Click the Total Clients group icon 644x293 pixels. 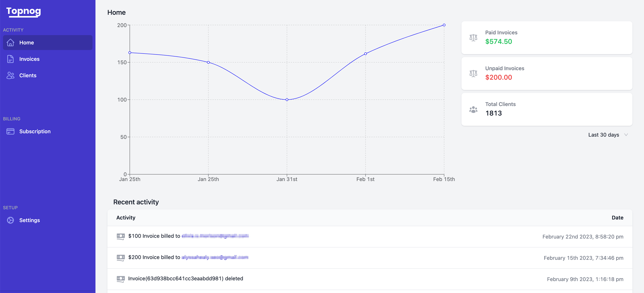(473, 109)
